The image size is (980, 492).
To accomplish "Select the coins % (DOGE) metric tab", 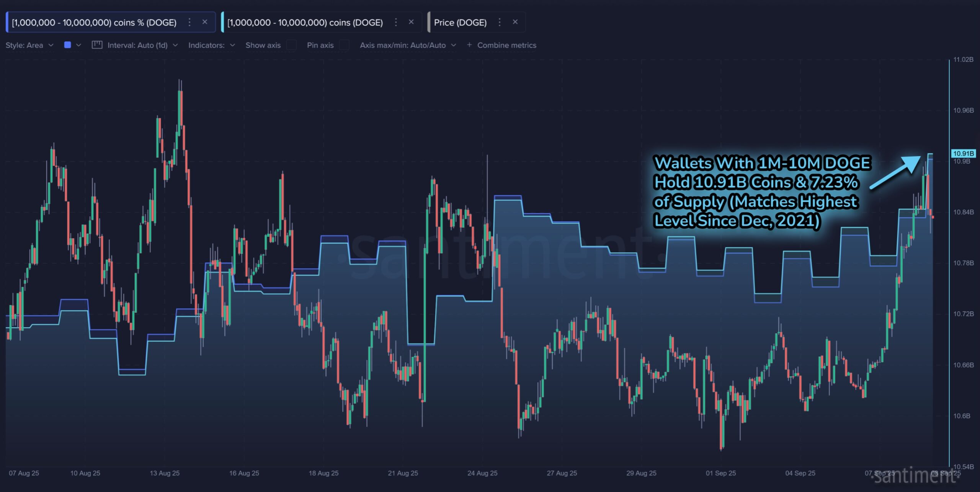I will tap(94, 23).
